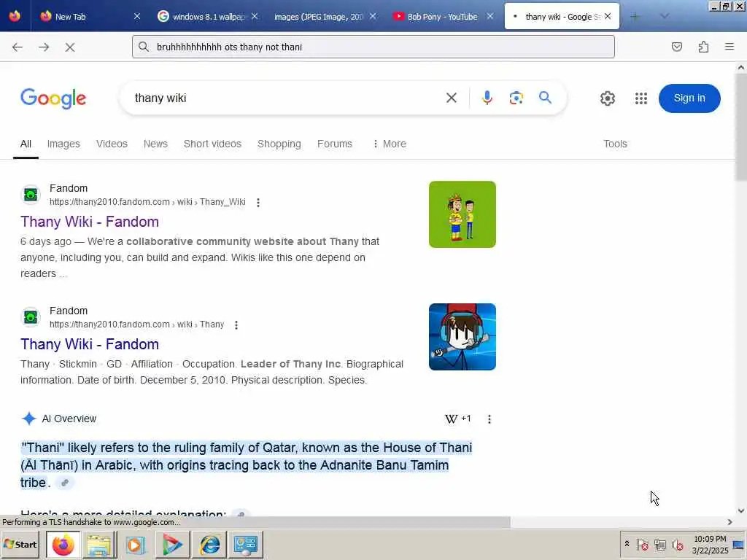Search by image with Google Lens
Screen dimensions: 747x560
point(516,98)
